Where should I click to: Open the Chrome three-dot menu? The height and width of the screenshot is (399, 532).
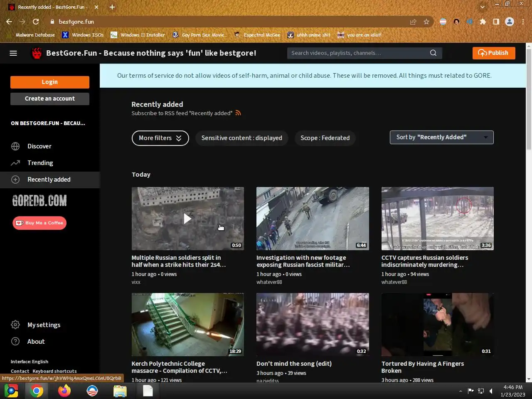coord(523,22)
